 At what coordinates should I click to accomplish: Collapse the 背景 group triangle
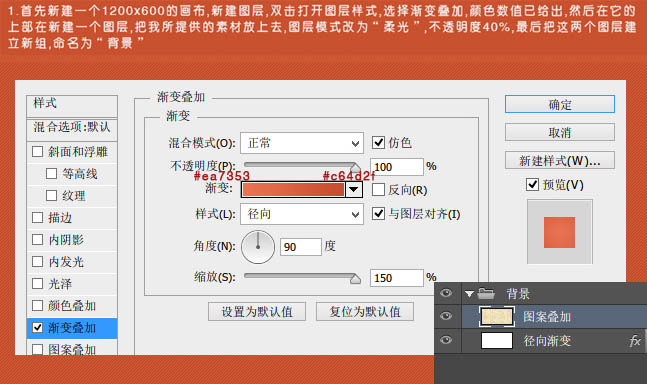tap(469, 294)
